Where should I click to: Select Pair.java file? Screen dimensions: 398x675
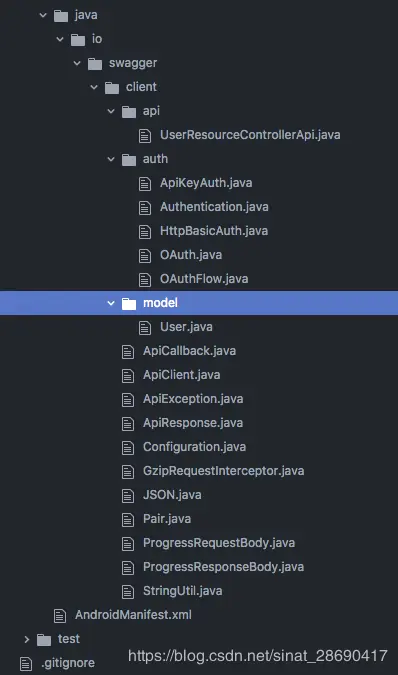167,519
